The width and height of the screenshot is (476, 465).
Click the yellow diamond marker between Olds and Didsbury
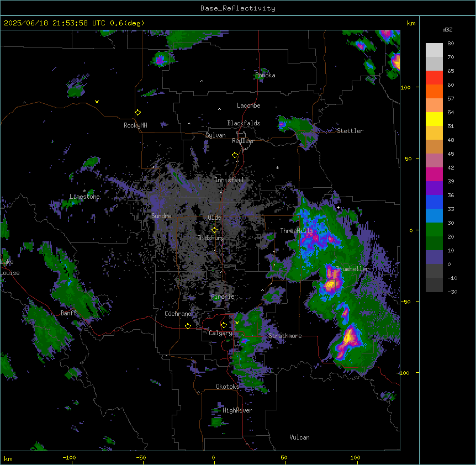pos(214,230)
